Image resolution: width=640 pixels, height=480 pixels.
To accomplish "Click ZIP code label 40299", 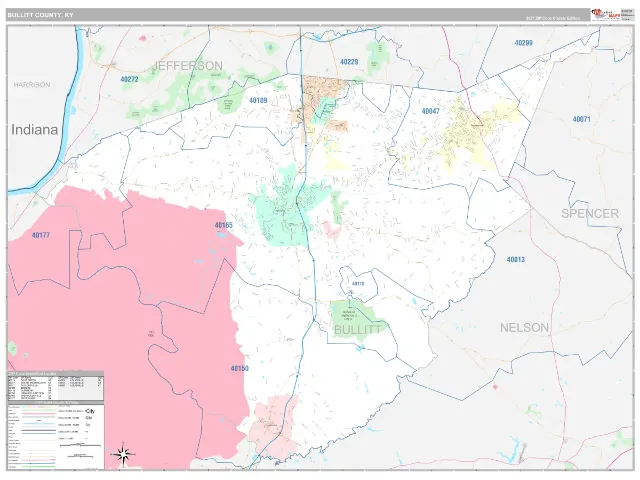I will [x=523, y=43].
